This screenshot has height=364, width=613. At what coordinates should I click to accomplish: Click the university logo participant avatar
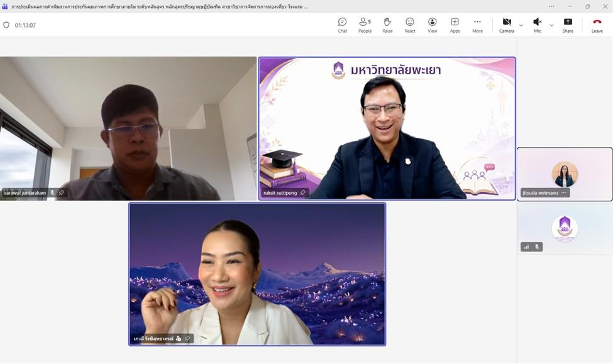click(x=565, y=228)
